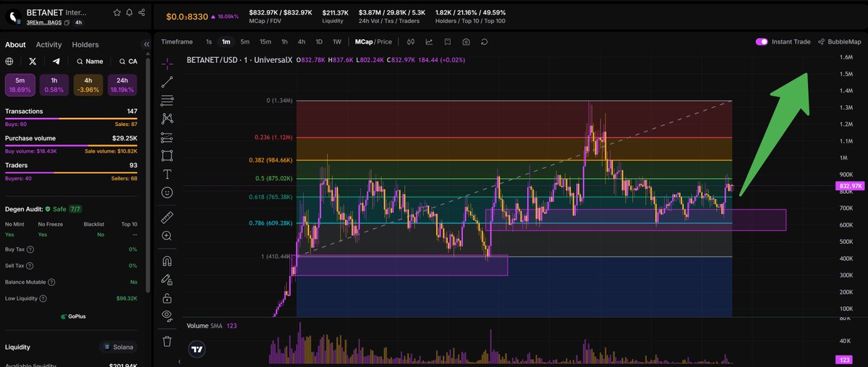Open the chart indicators menu
Image resolution: width=868 pixels, height=367 pixels.
point(430,41)
